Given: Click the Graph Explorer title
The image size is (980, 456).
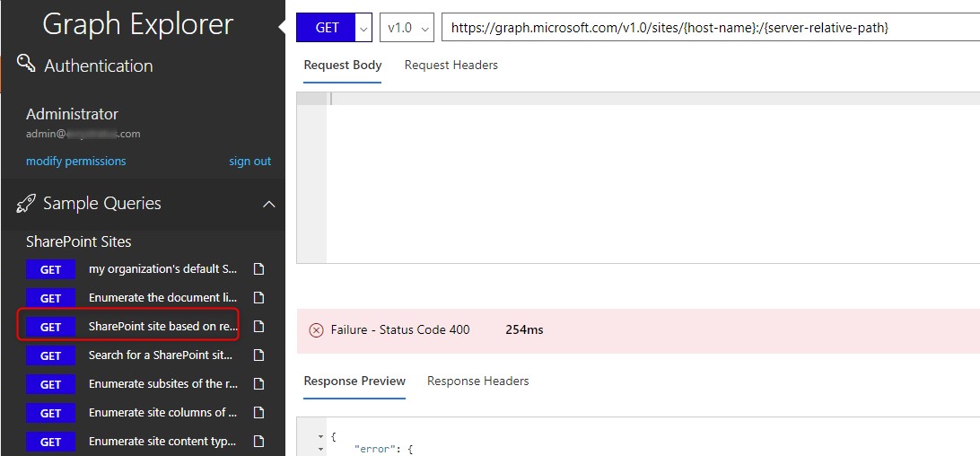Looking at the screenshot, I should [138, 25].
